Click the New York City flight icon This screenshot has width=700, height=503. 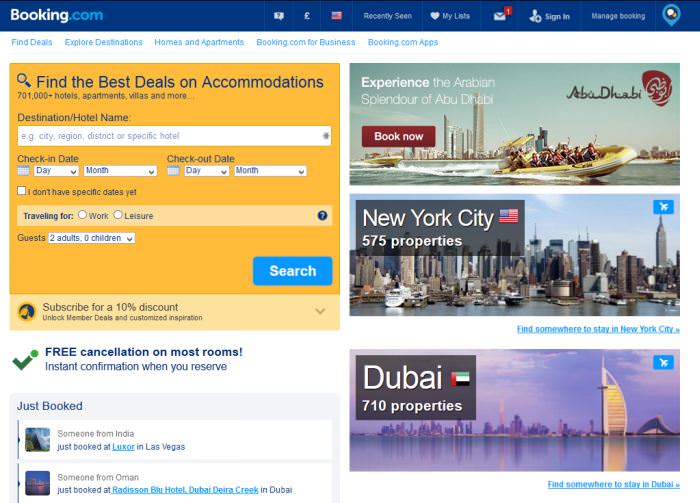point(663,207)
